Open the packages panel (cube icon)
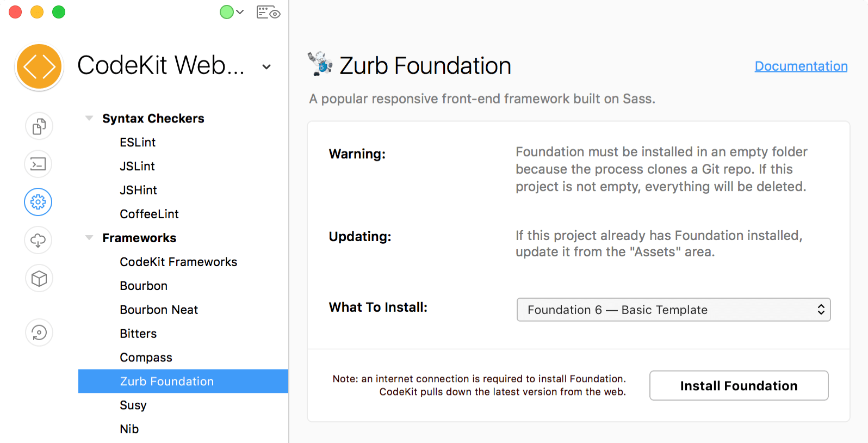 [38, 278]
